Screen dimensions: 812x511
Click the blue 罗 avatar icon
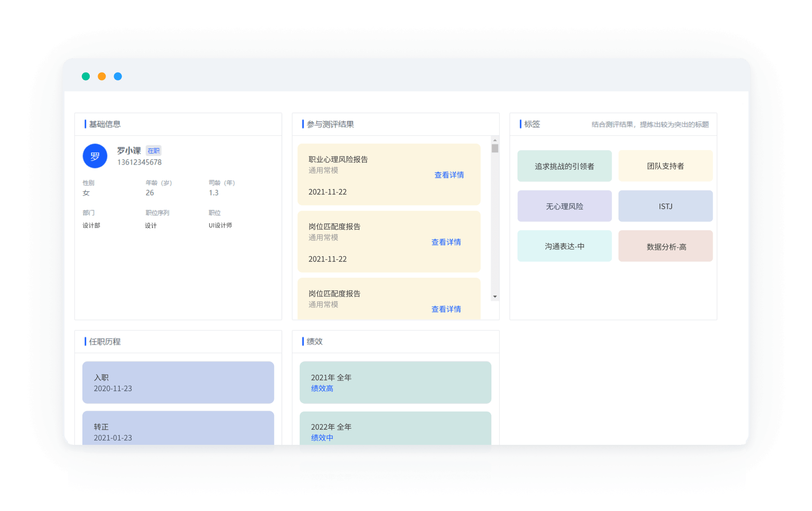pos(95,156)
